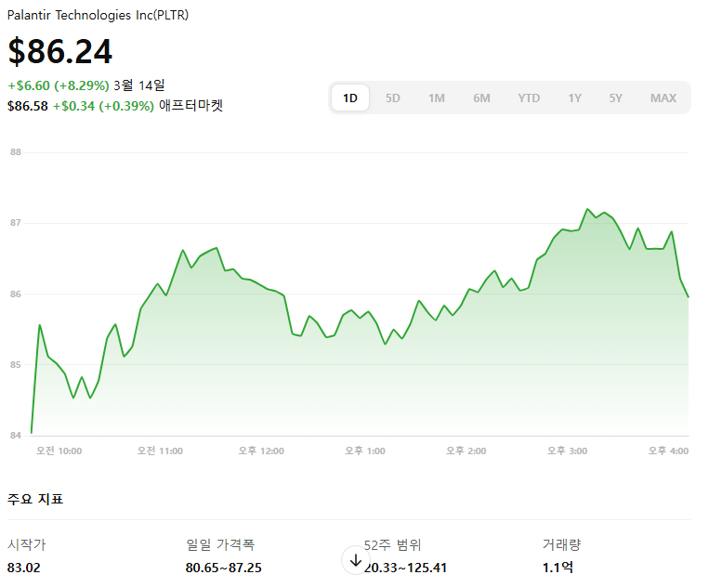709x588 pixels.
Task: Click the chart's highest peak after 오후 3:00
Action: pyautogui.click(x=587, y=209)
